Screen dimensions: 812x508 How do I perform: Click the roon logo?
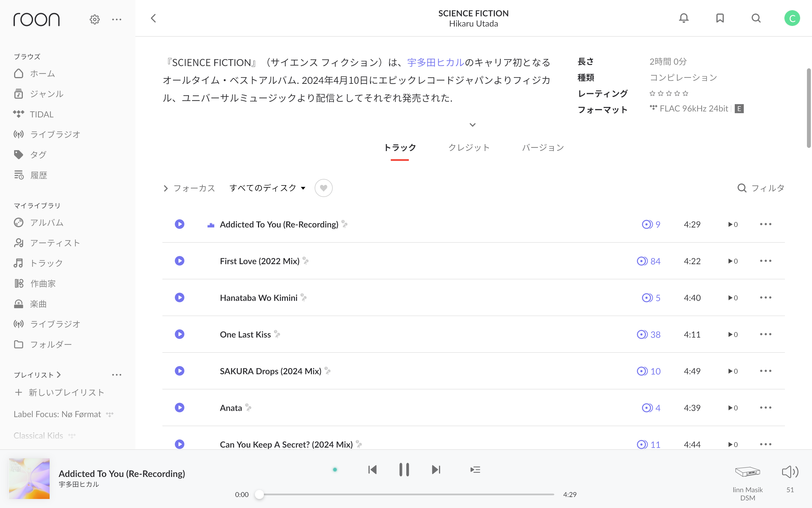(x=36, y=19)
